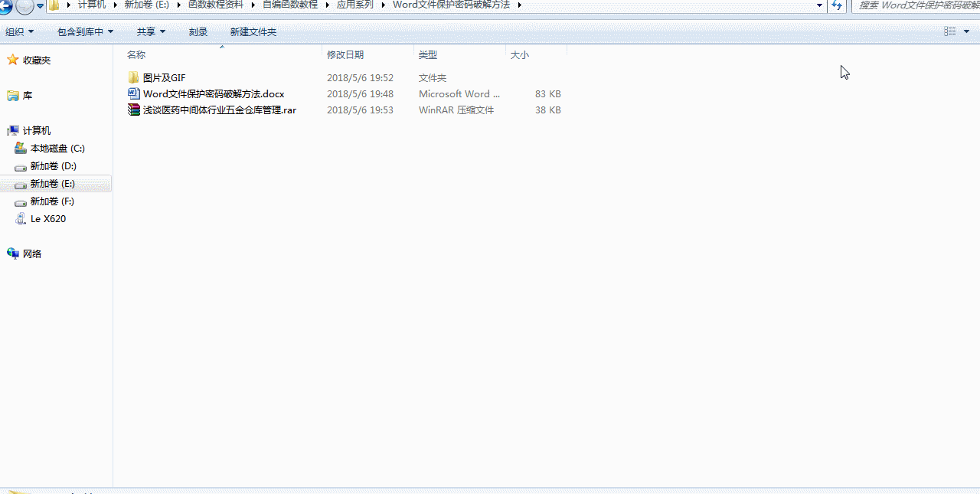This screenshot has width=980, height=494.
Task: Select the WinRAR archive file icon
Action: pos(134,110)
